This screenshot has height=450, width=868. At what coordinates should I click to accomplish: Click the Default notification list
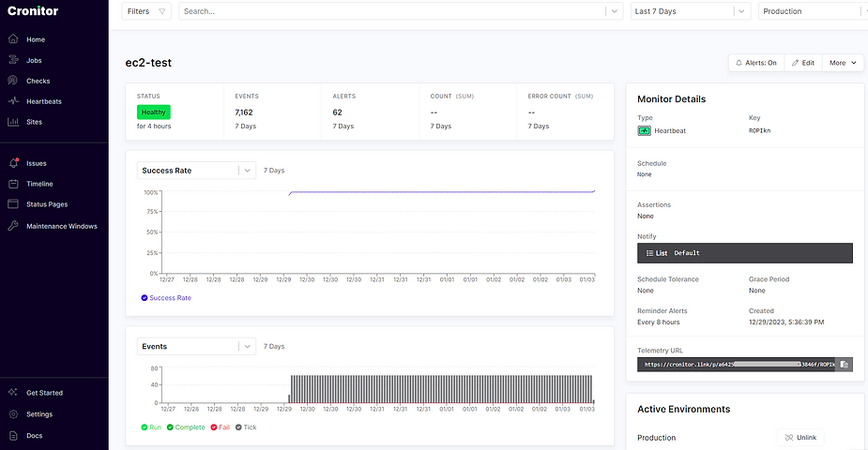click(744, 253)
